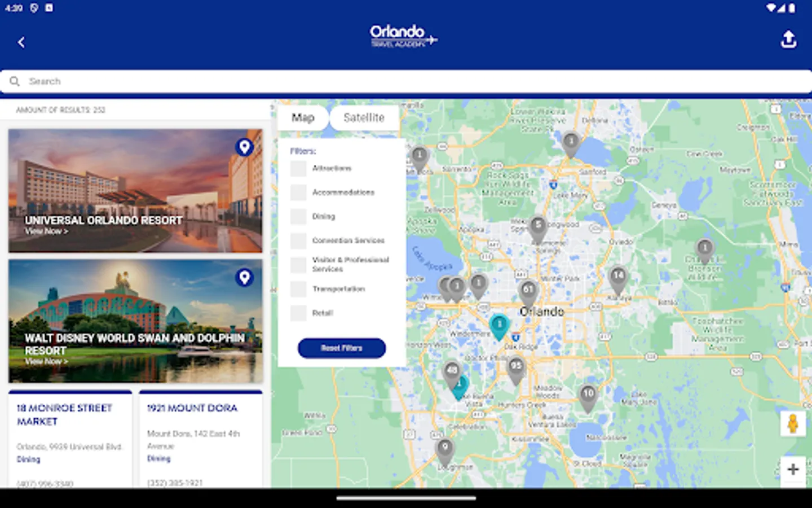
Task: Tap the search magnifier icon
Action: tap(15, 81)
